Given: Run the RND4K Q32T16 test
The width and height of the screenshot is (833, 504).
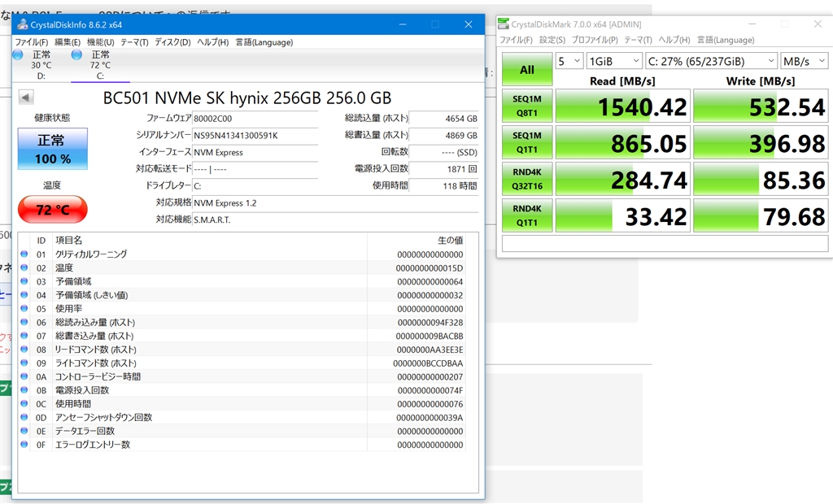Looking at the screenshot, I should [x=527, y=179].
